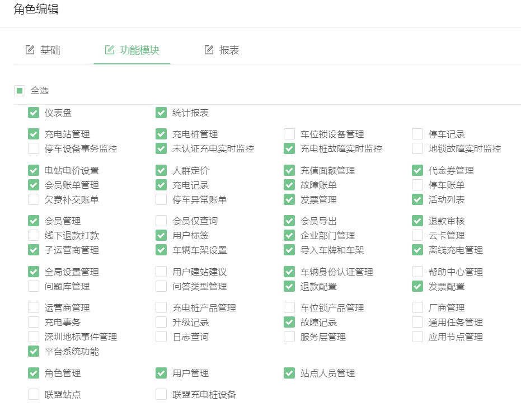Uncheck 会员管理 checkbox
The width and height of the screenshot is (521, 420).
(34, 221)
